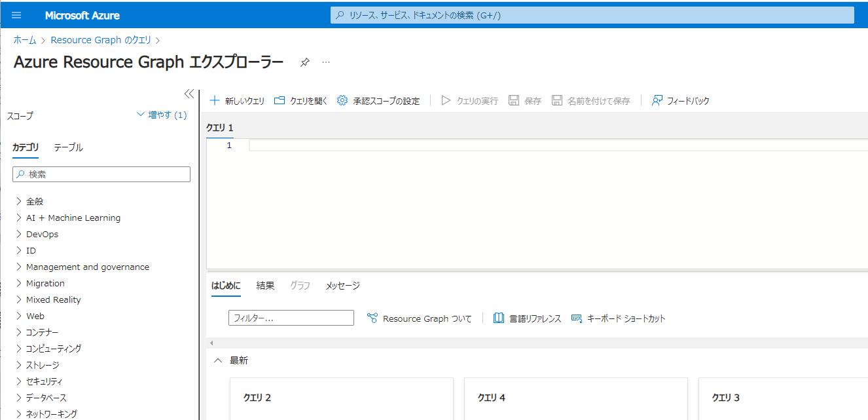Open the 結果 tab
The height and width of the screenshot is (420, 868).
(265, 286)
